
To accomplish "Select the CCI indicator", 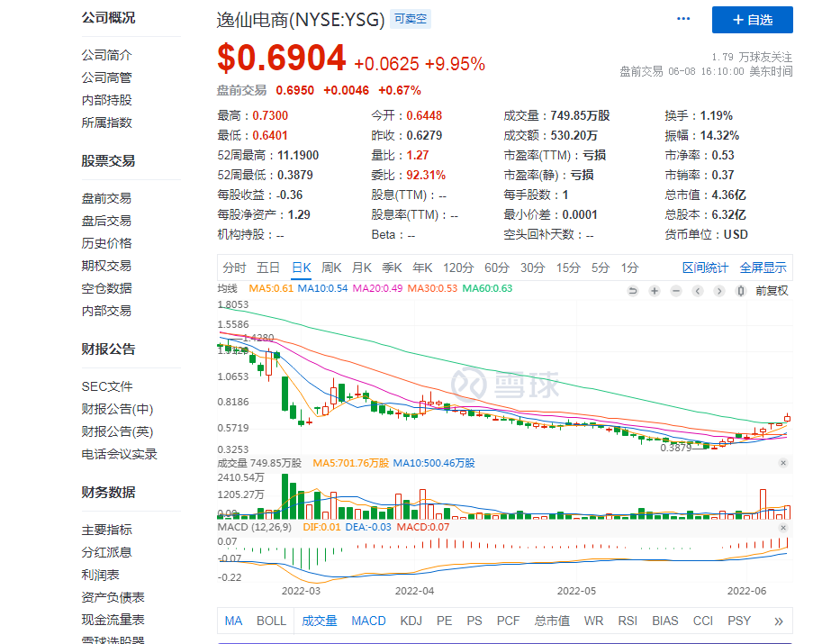I will [703, 621].
